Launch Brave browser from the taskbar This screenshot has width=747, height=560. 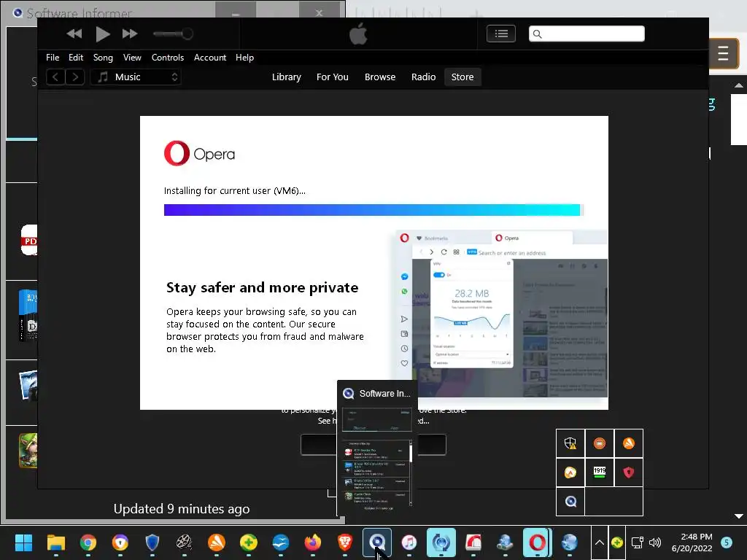345,542
